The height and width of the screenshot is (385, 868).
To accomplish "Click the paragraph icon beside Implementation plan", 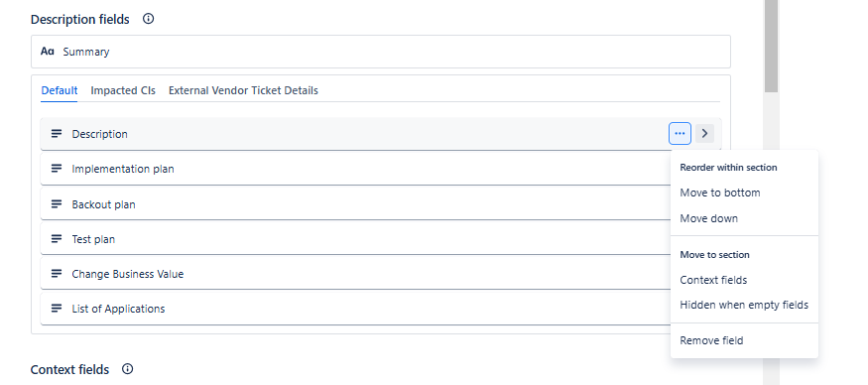I will pyautogui.click(x=57, y=169).
